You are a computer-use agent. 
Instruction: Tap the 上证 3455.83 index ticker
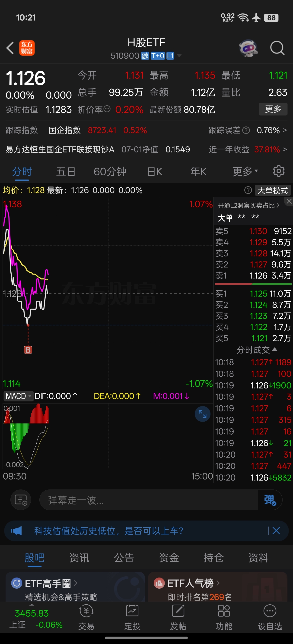pyautogui.click(x=36, y=619)
